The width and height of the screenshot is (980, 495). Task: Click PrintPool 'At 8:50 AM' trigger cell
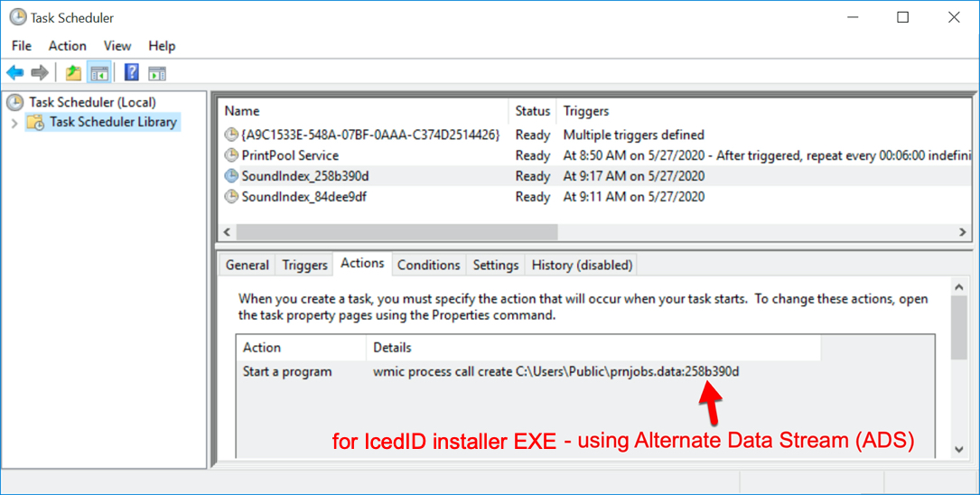pyautogui.click(x=766, y=155)
